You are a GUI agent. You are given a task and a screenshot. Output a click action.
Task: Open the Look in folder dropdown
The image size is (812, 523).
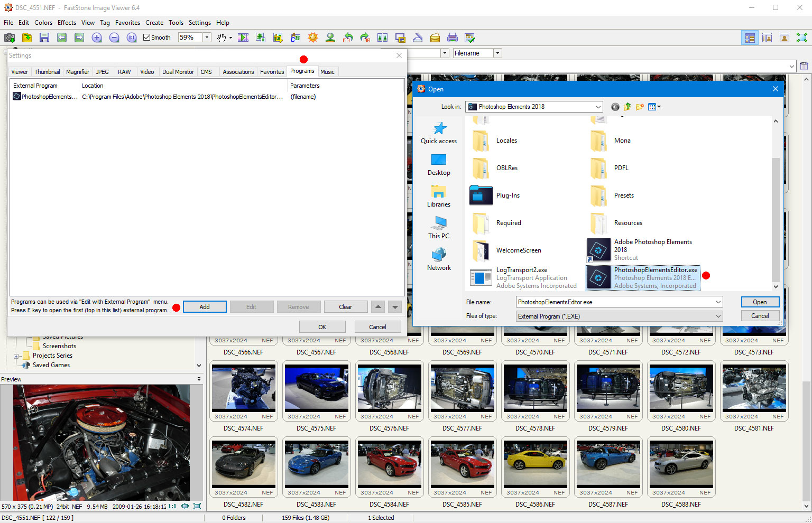(598, 106)
